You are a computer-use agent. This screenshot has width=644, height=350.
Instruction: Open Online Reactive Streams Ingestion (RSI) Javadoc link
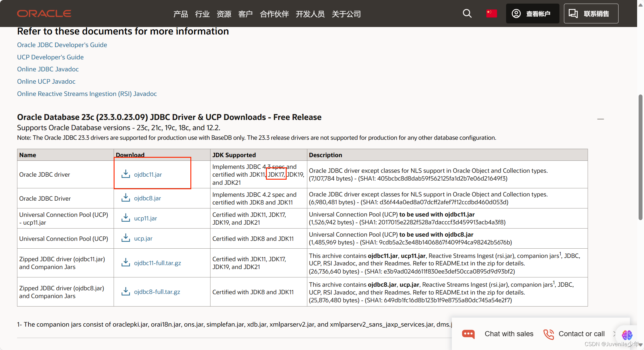(87, 94)
